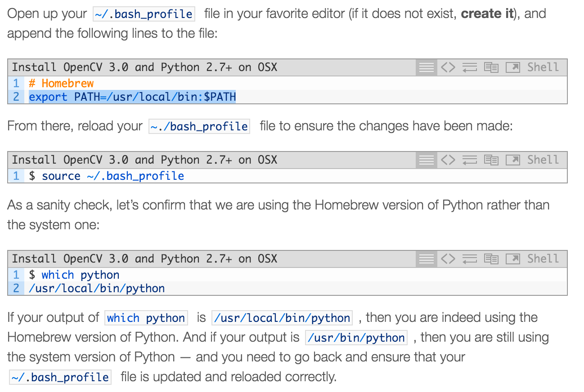Click inline '/usr/local/bin/python' snippet in the paragraph
Image resolution: width=584 pixels, height=392 pixels.
tap(282, 318)
